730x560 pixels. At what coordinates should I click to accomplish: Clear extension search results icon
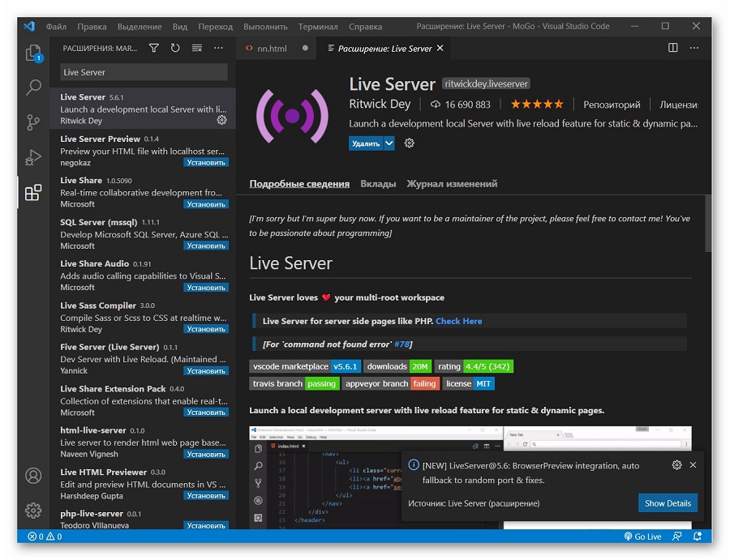tap(197, 48)
